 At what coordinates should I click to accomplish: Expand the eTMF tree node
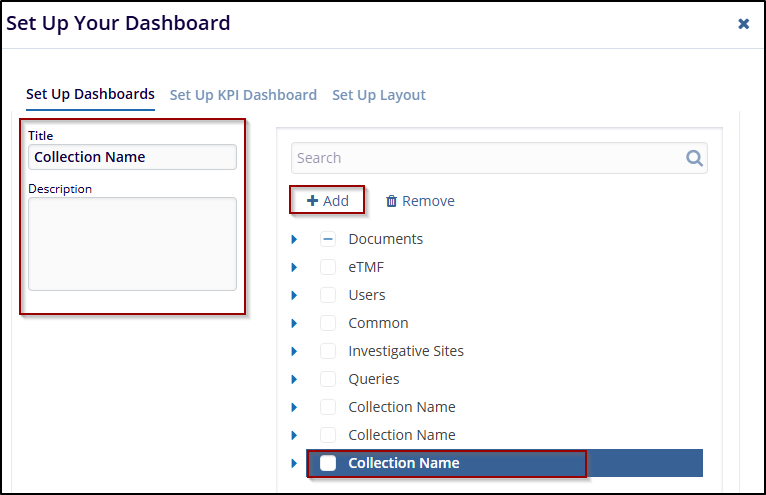[294, 267]
